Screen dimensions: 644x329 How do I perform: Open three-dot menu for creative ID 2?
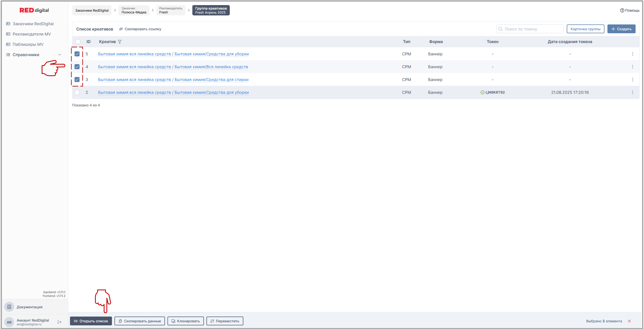(x=632, y=93)
